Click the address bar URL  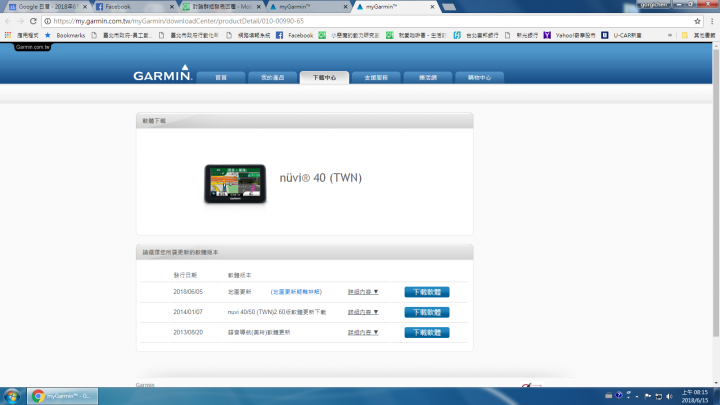[x=178, y=21]
